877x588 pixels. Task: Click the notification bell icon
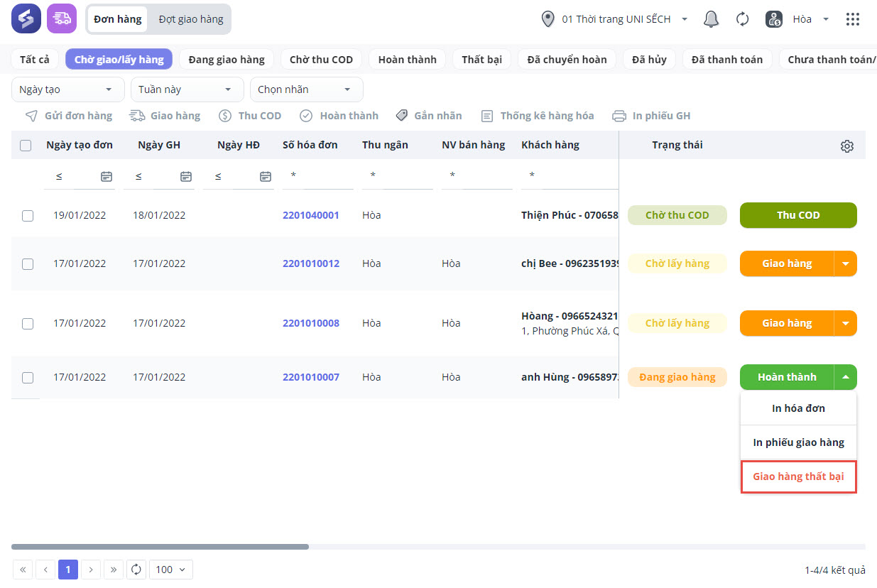point(711,19)
